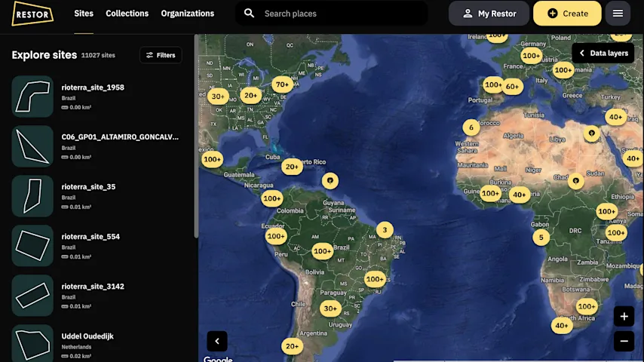Click the single site pin near Guyana
The image size is (644, 362).
coord(330,181)
